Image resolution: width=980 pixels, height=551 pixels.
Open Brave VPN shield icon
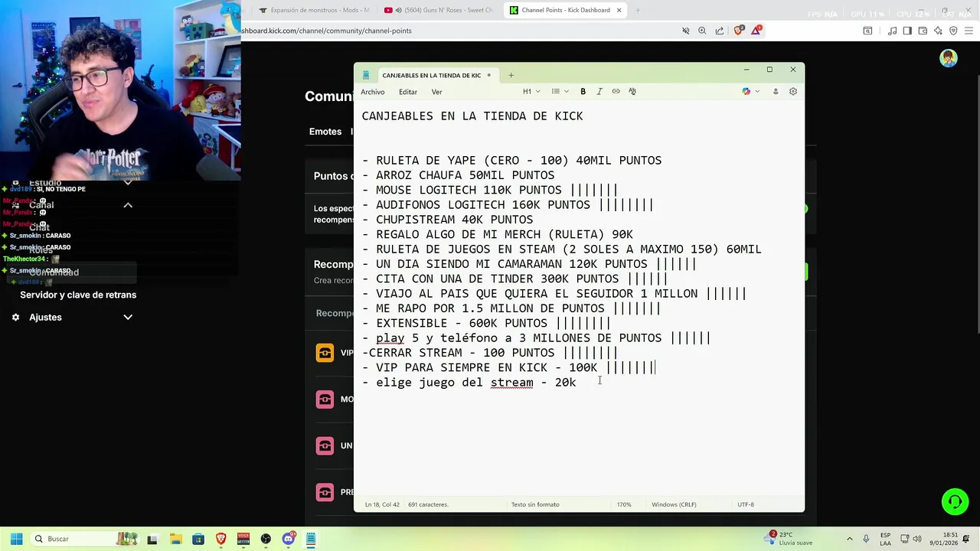953,31
